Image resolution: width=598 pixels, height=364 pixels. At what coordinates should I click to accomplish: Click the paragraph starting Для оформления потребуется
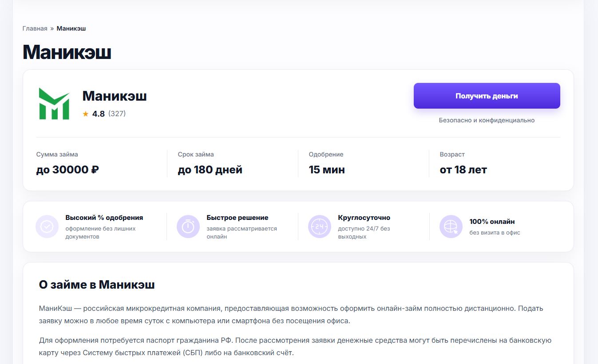[295, 347]
